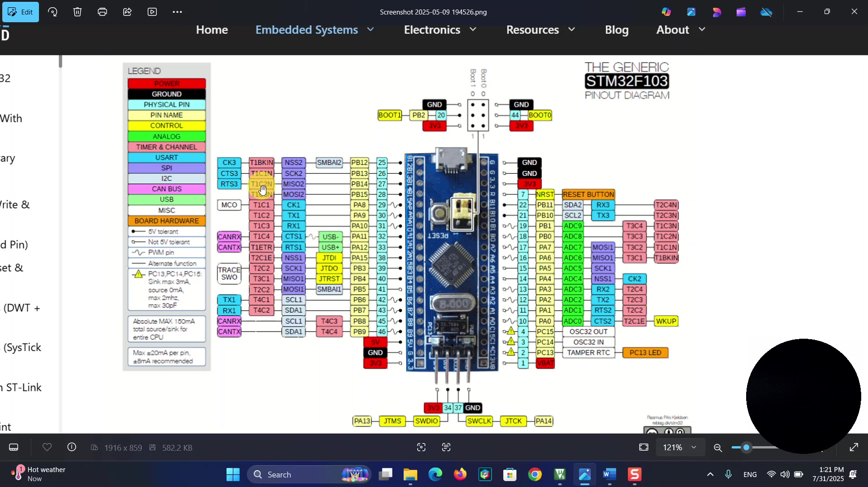Click the scan text icon in bottom bar
This screenshot has height=487, width=868.
click(x=446, y=448)
